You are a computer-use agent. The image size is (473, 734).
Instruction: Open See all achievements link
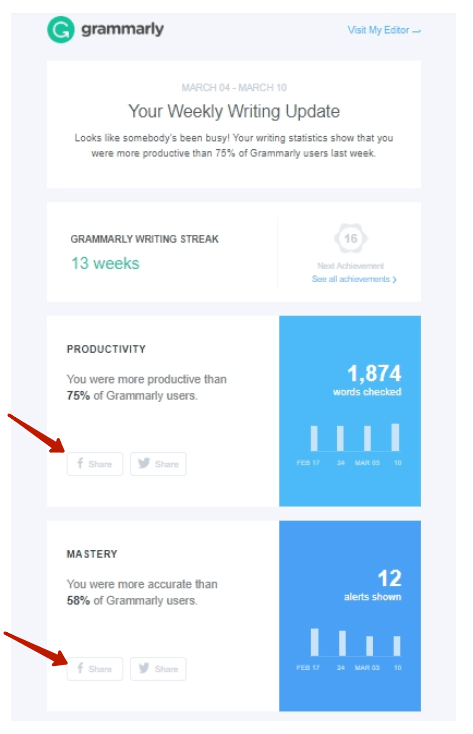click(x=354, y=279)
